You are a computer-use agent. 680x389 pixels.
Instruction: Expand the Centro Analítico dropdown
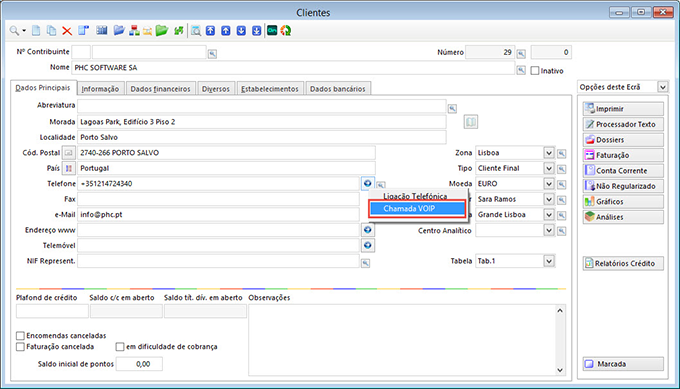[x=549, y=230]
